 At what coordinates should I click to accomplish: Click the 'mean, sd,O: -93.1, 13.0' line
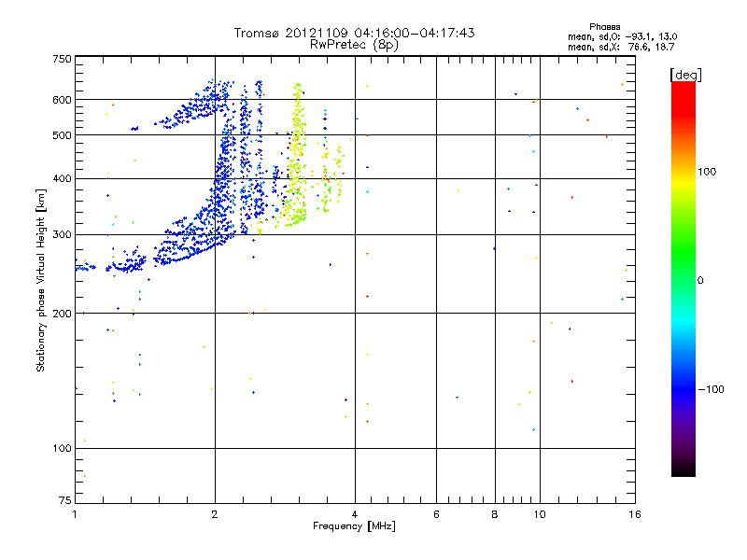622,36
